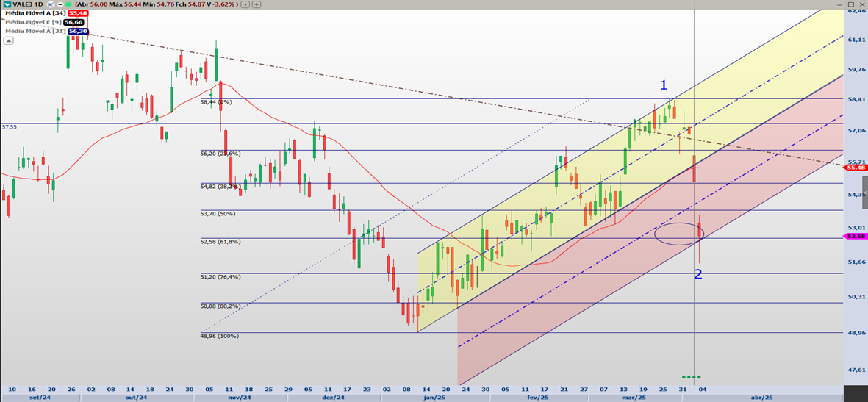Click the 62,46 price on the scale
868x402 pixels.
click(856, 10)
